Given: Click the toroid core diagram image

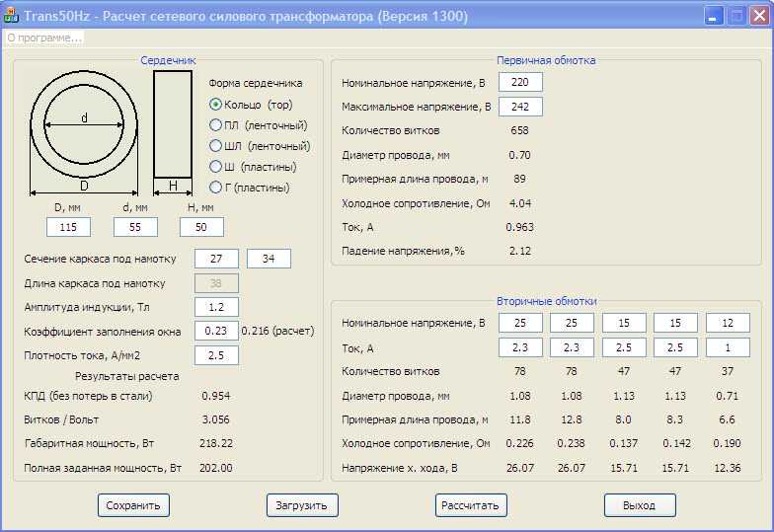Looking at the screenshot, I should (84, 133).
